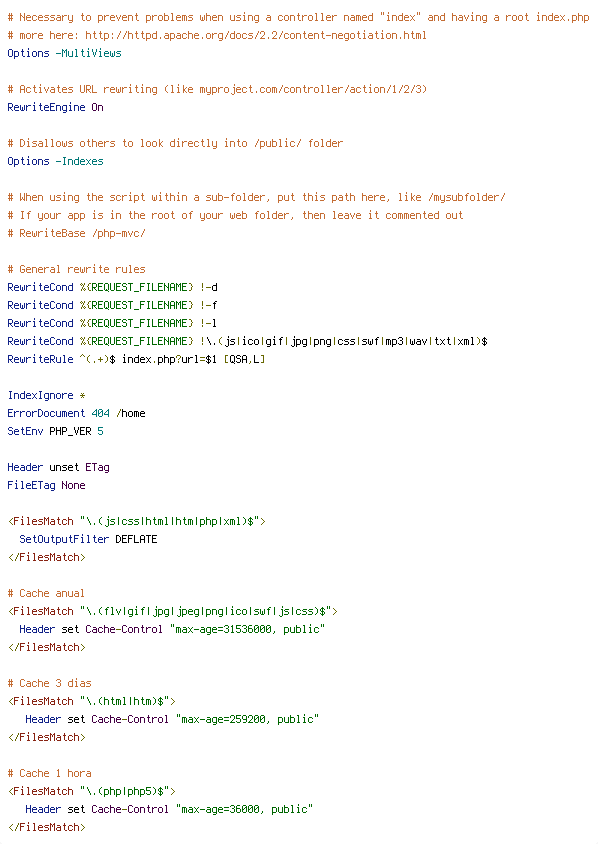The image size is (598, 844).
Task: Click the RewriteRule index.php?url=$1 line
Action: (136, 359)
